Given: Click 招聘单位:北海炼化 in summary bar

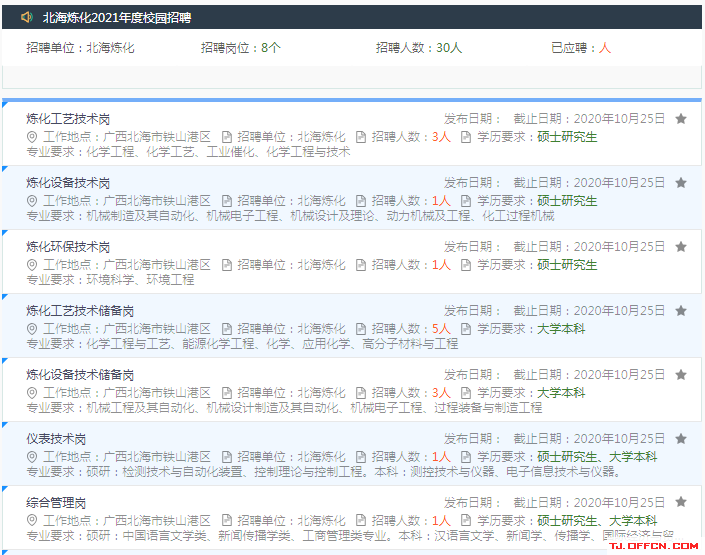Looking at the screenshot, I should click(80, 48).
